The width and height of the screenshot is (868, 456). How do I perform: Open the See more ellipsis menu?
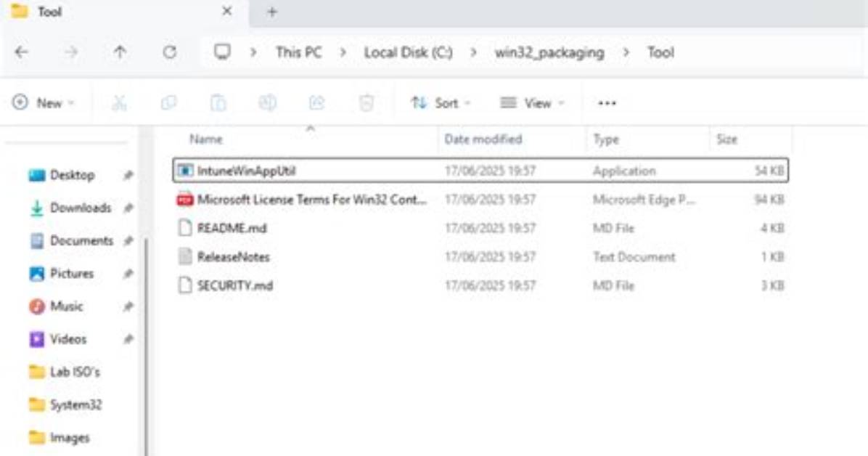pyautogui.click(x=607, y=103)
